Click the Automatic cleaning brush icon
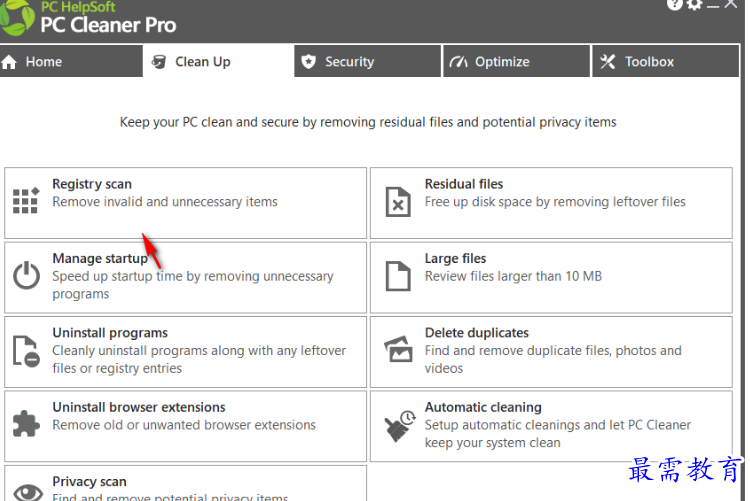 (x=400, y=425)
